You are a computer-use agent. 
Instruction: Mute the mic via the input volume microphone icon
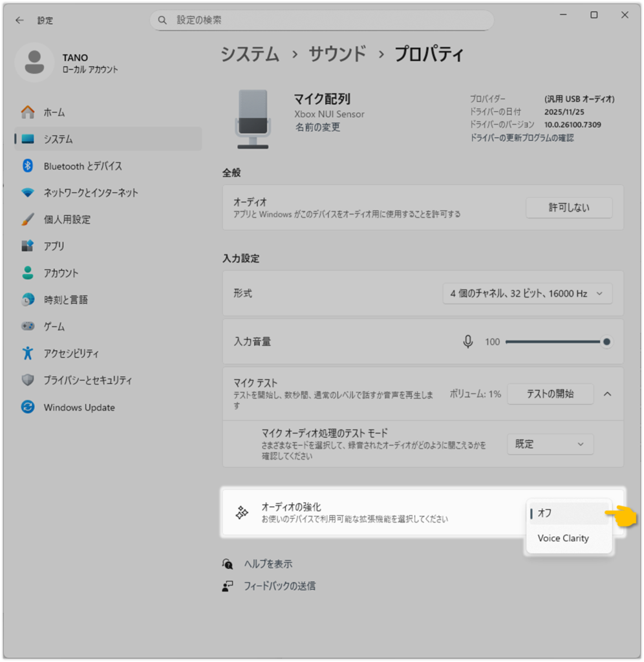coord(468,341)
